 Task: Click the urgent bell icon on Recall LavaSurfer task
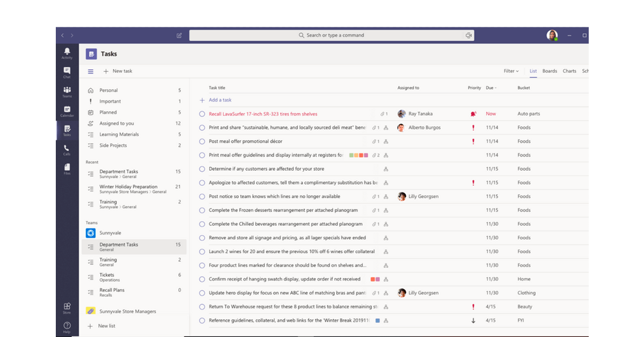473,114
